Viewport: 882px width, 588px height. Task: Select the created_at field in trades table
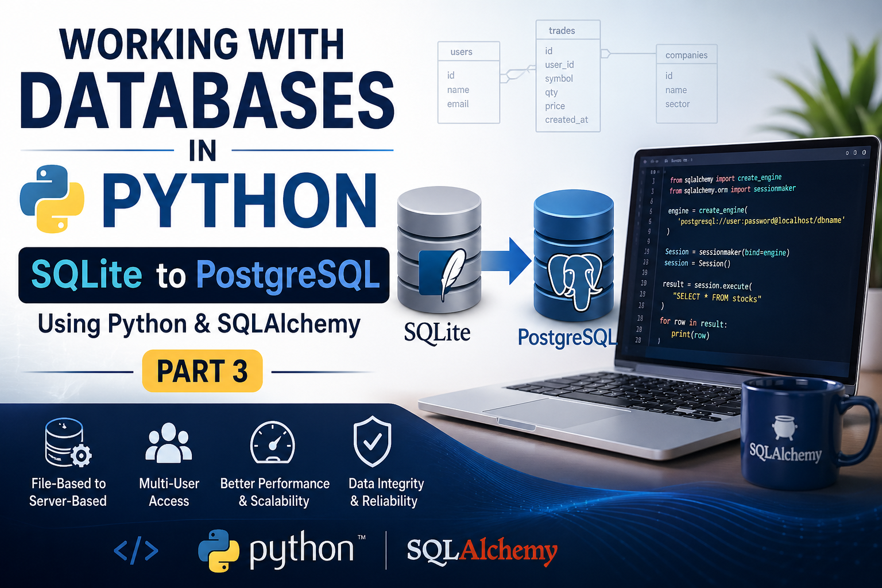(x=566, y=119)
